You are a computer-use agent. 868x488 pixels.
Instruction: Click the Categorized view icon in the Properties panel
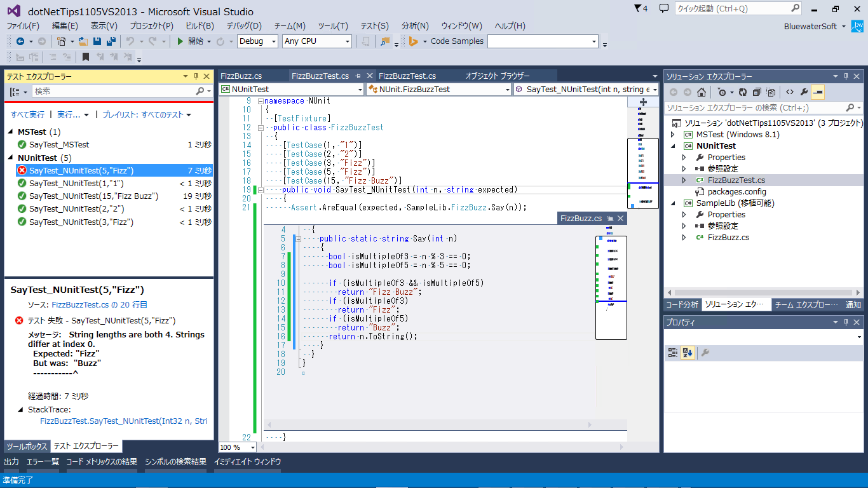tap(673, 353)
